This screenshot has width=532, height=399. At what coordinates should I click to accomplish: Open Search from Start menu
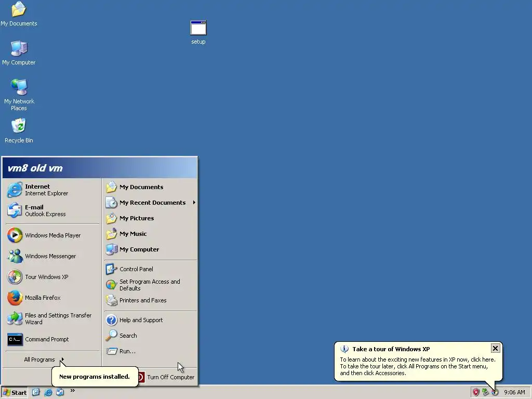coord(150,336)
